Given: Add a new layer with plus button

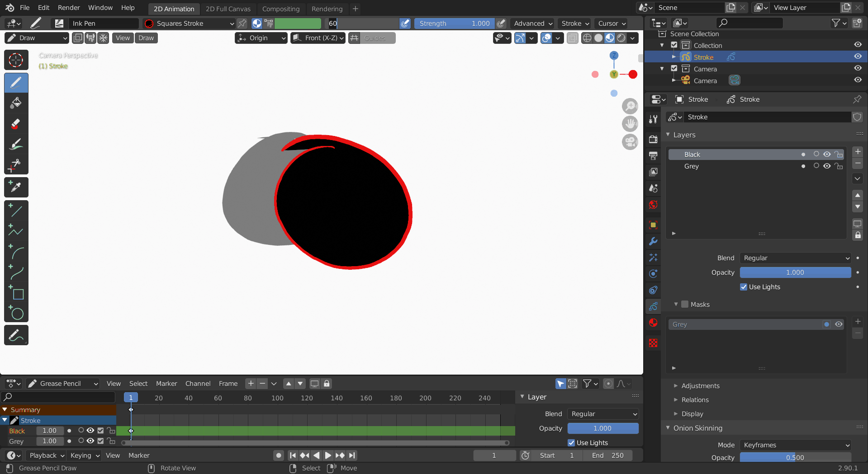Looking at the screenshot, I should coord(858,152).
